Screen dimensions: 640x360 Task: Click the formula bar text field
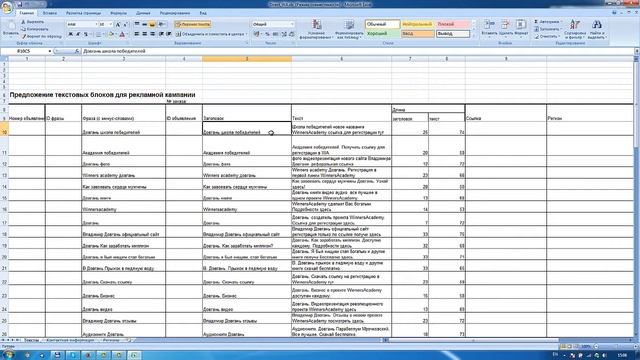coord(357,51)
